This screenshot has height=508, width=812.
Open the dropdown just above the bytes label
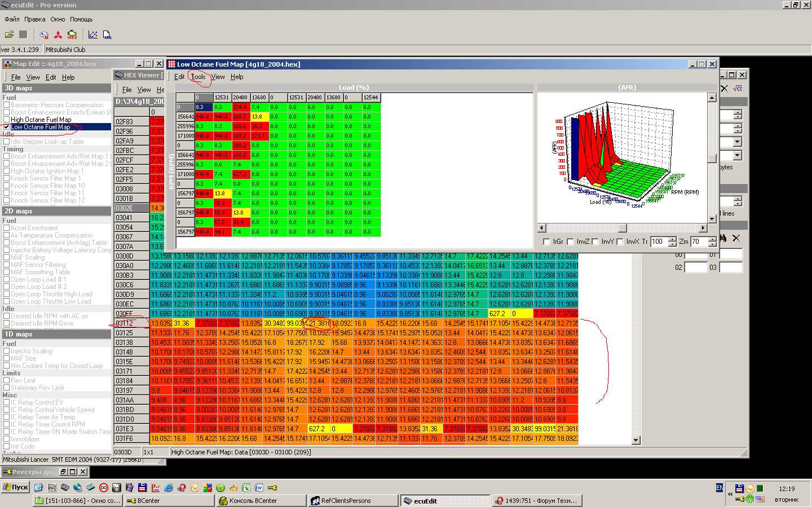tap(738, 155)
